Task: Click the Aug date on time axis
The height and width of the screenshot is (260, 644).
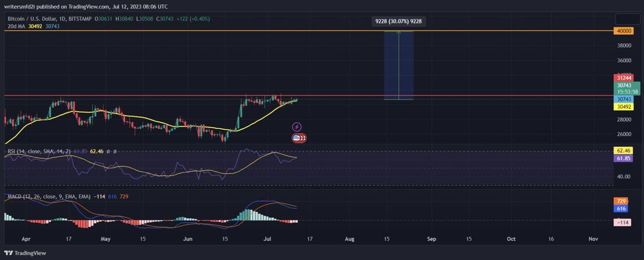Action: click(x=349, y=239)
